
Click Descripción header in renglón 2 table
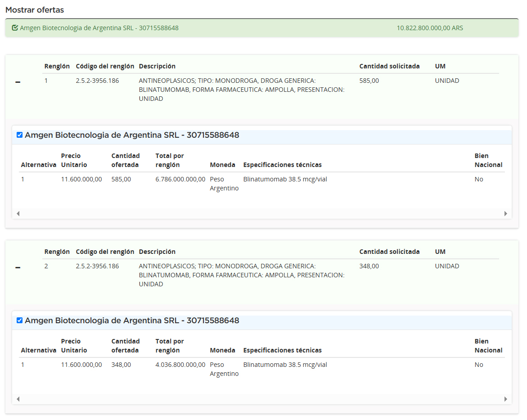[x=157, y=252]
